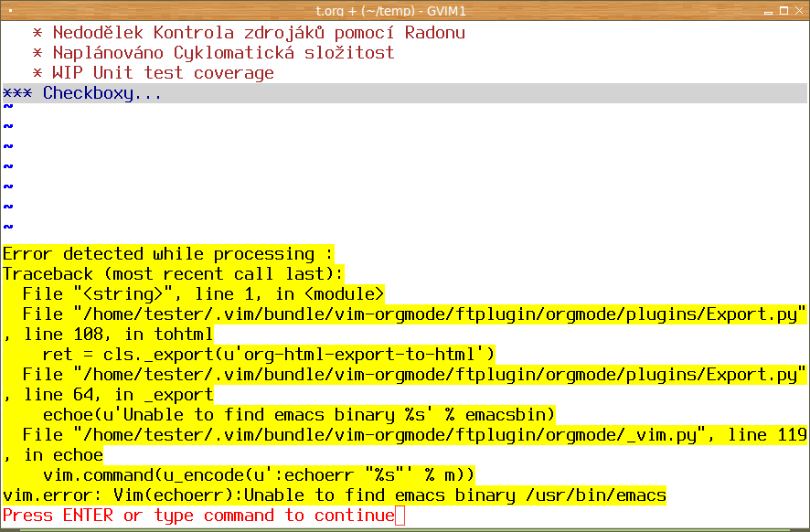
Task: Click the 'ret = cls._export(...)' code line
Action: coord(269,355)
